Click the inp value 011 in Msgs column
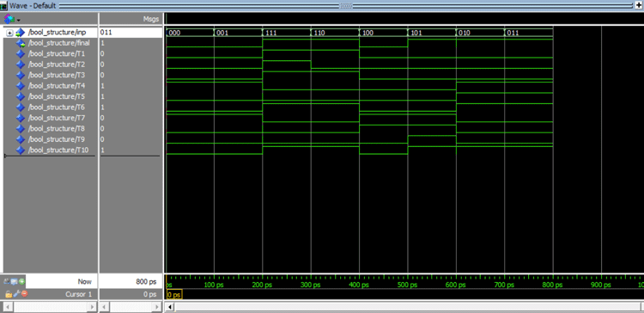 point(106,33)
